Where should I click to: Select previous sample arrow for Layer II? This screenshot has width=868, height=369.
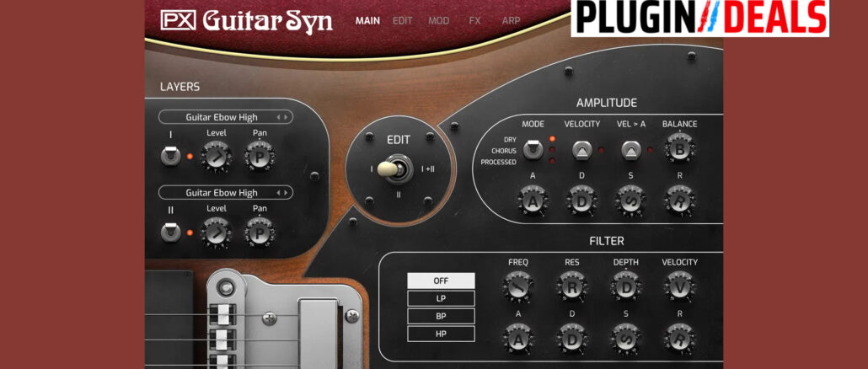click(279, 193)
